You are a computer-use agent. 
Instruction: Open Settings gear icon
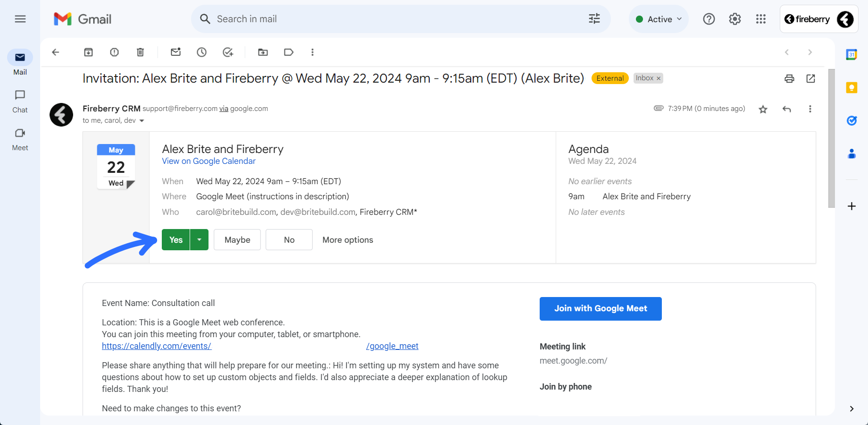pyautogui.click(x=735, y=19)
